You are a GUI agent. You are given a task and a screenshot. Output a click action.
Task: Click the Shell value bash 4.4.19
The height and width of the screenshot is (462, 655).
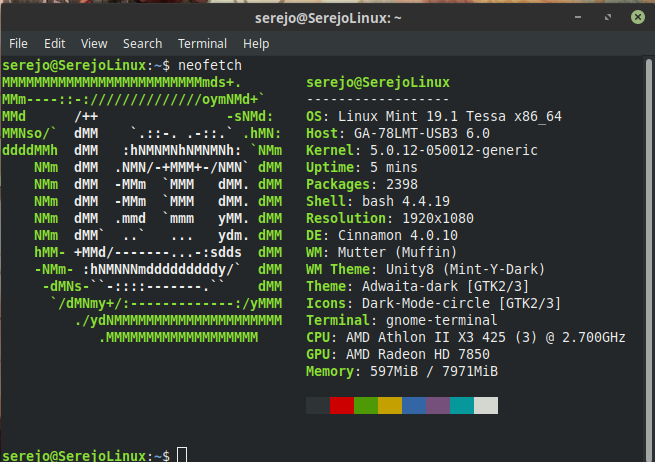406,201
